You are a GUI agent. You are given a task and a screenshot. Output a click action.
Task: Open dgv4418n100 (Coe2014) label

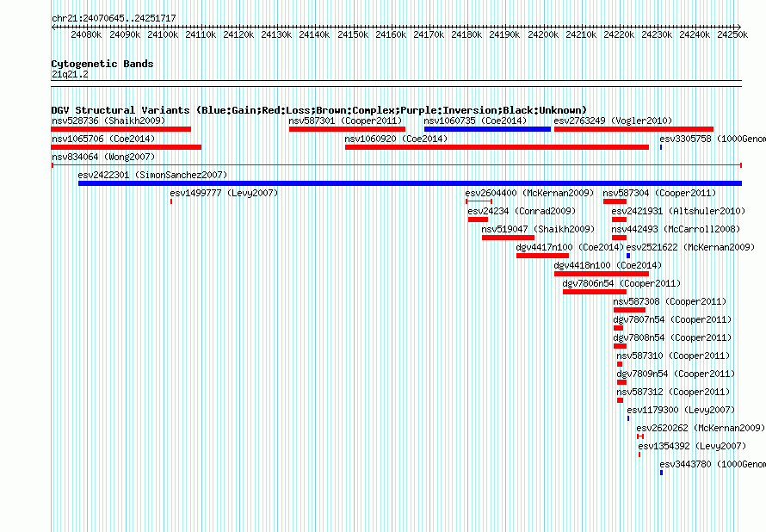pos(608,265)
